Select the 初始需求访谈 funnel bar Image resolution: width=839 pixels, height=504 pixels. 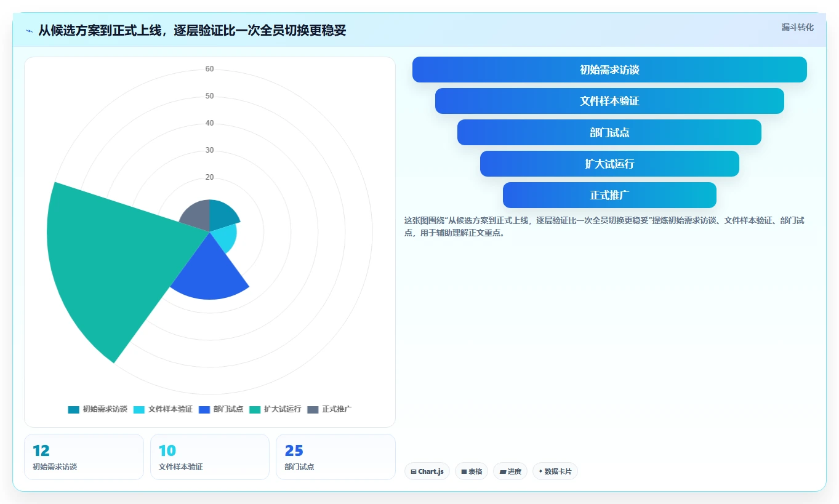pyautogui.click(x=609, y=70)
